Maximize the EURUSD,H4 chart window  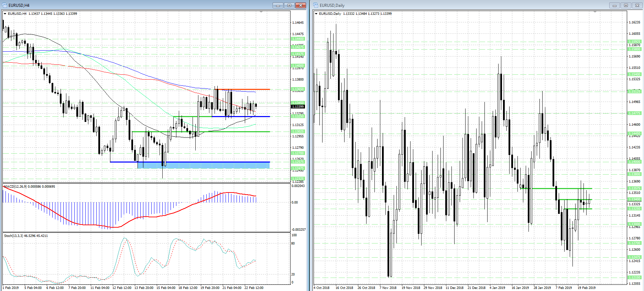point(289,5)
